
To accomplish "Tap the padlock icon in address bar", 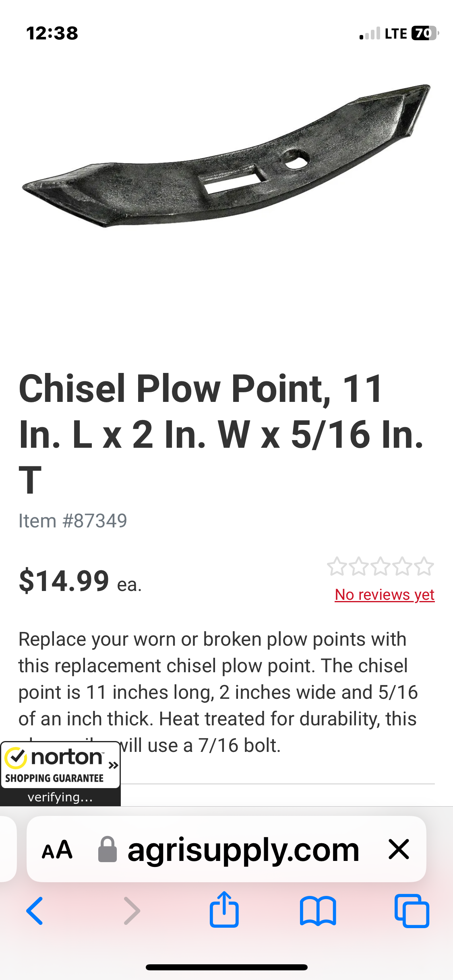I will pos(108,849).
